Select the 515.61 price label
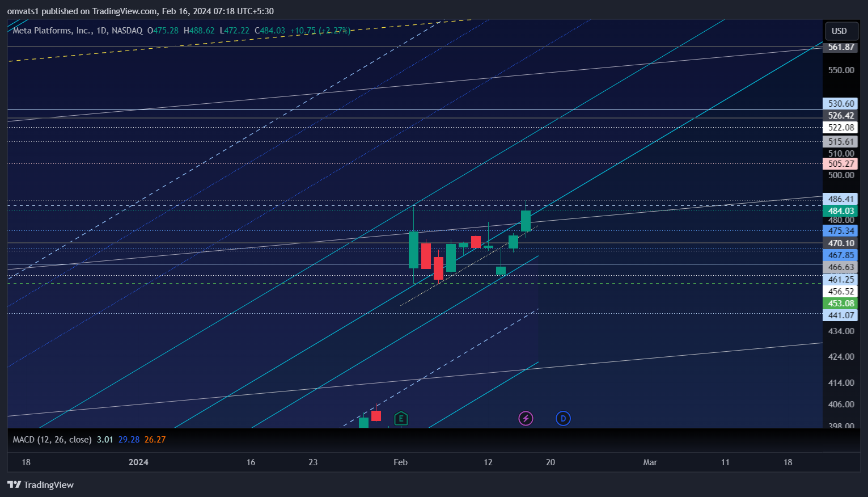Screen dimensions: 868x497 pos(840,142)
